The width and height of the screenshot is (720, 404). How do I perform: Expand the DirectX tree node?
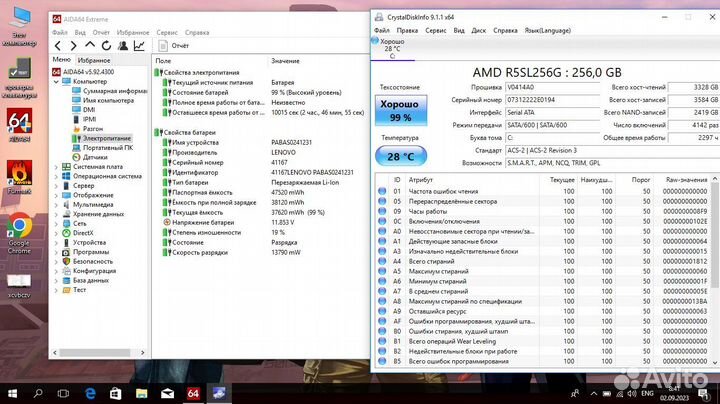[x=56, y=233]
